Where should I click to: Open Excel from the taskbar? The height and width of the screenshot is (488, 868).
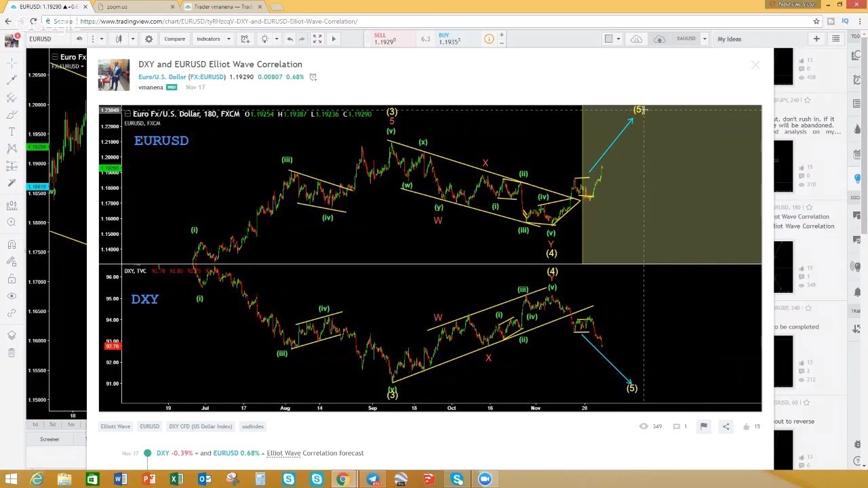pyautogui.click(x=176, y=479)
